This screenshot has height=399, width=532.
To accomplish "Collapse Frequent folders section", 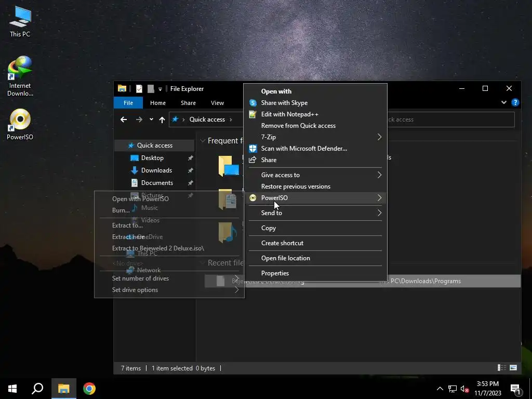I will pos(203,141).
